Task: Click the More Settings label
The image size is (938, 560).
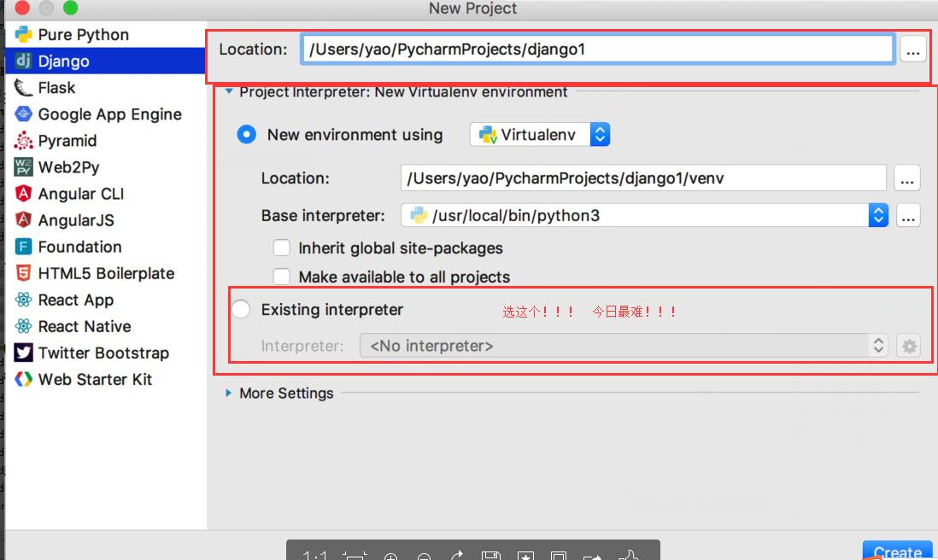Action: [286, 394]
